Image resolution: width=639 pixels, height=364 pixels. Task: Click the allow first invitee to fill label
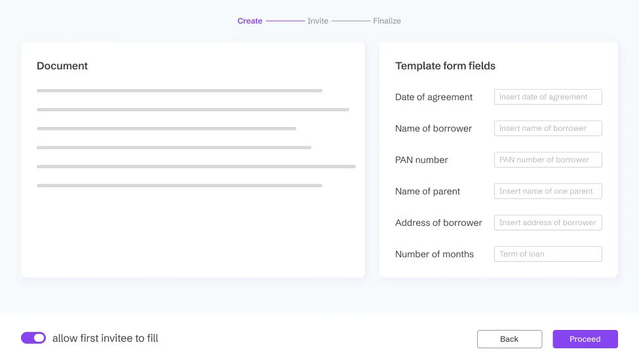[105, 338]
